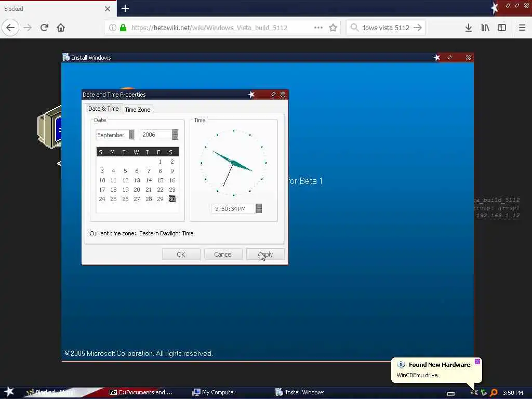Confirm with the OK button

click(181, 254)
